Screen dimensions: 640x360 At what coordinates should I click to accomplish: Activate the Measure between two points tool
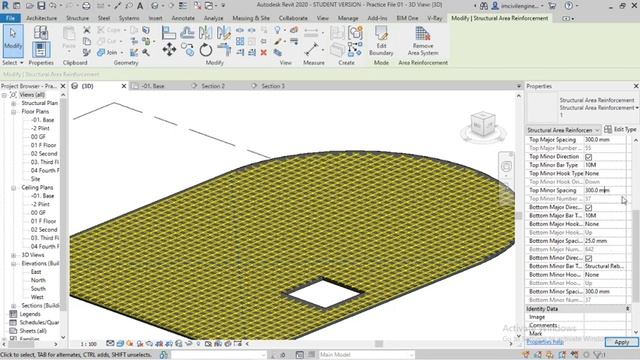click(x=311, y=50)
